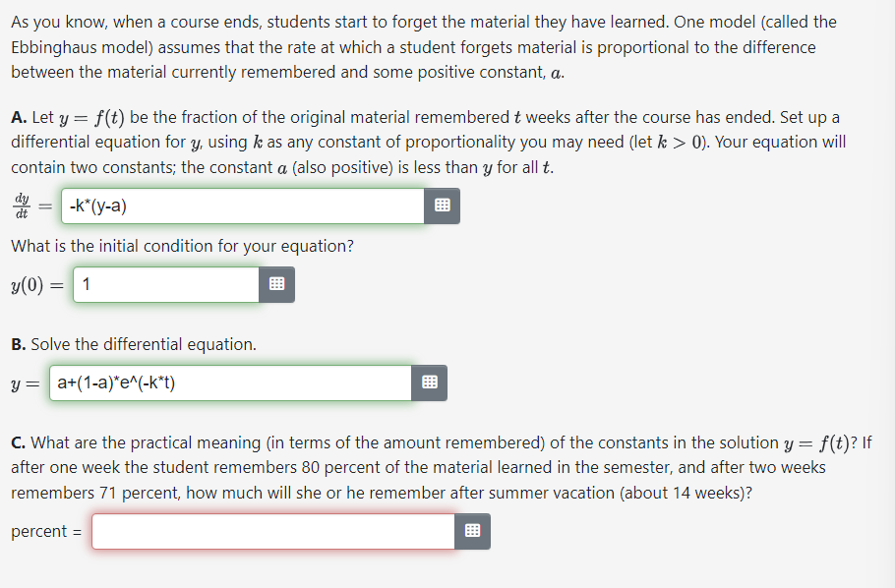The width and height of the screenshot is (895, 588).
Task: Click the y(0) = label text
Action: [32, 285]
